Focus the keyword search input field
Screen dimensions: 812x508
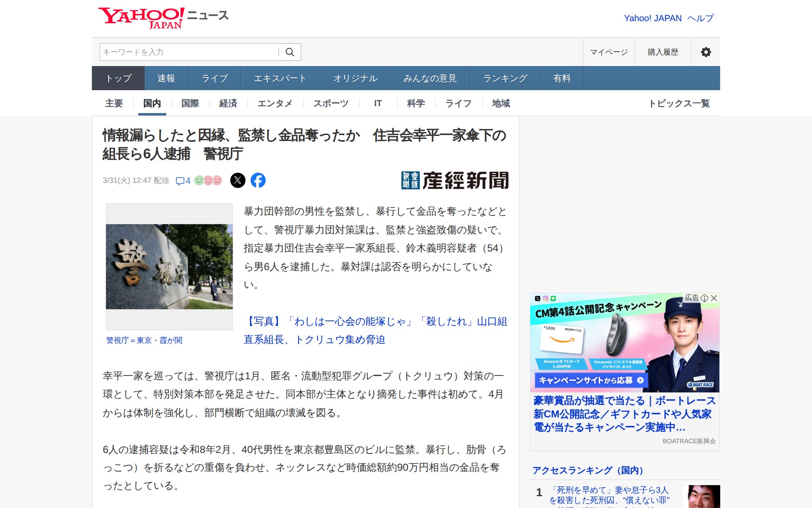click(x=188, y=52)
